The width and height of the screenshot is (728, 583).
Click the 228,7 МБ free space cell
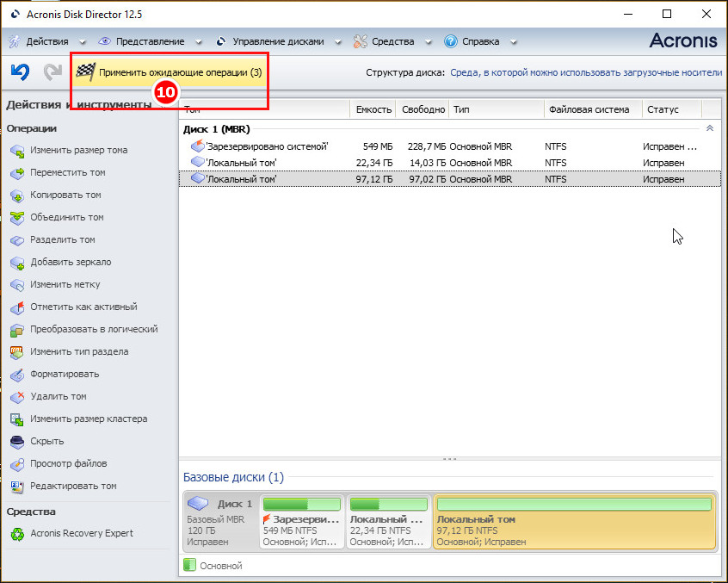pos(426,146)
